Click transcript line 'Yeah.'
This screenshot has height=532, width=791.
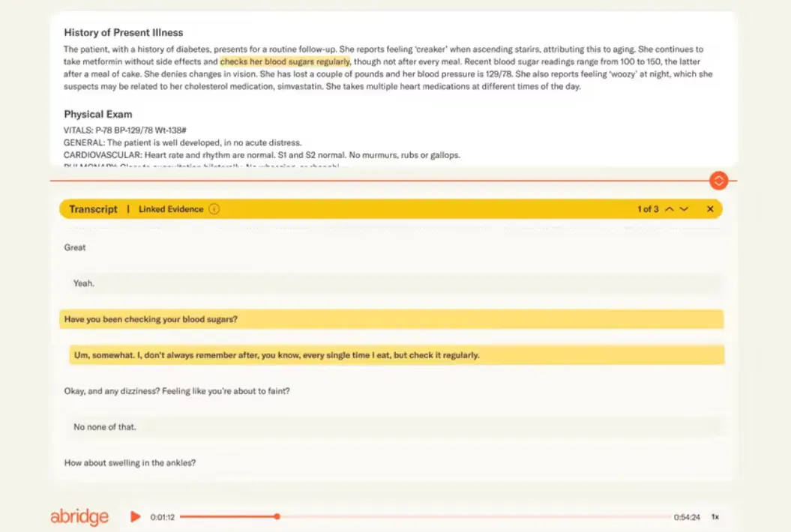(x=397, y=283)
